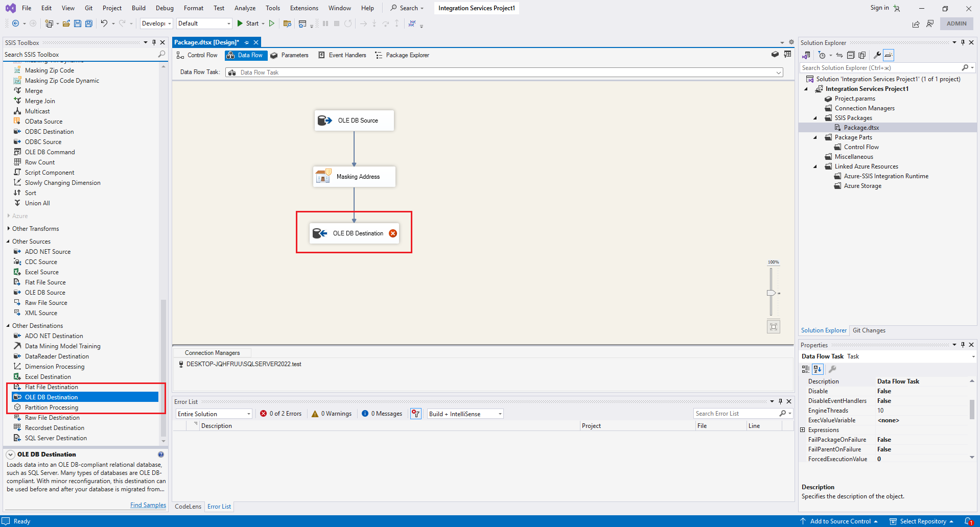The width and height of the screenshot is (980, 527).
Task: Open the Build + IntelliSense dropdown
Action: tap(465, 414)
